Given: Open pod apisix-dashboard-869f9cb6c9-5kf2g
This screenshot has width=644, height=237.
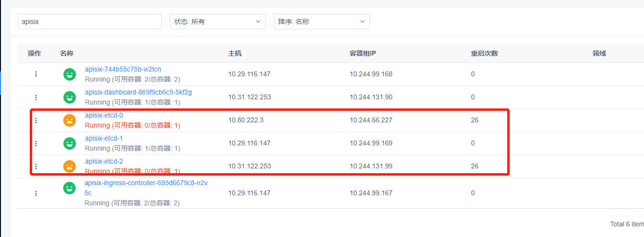Looking at the screenshot, I should click(138, 92).
